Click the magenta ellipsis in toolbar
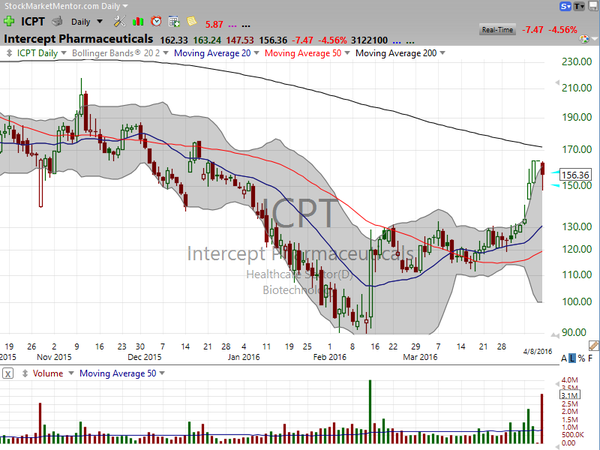 232,26
